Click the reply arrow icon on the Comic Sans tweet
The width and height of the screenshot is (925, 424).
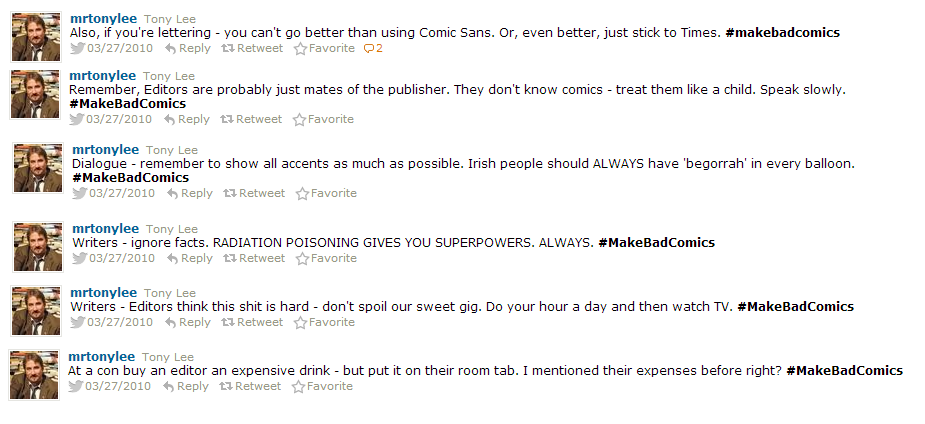coord(169,48)
